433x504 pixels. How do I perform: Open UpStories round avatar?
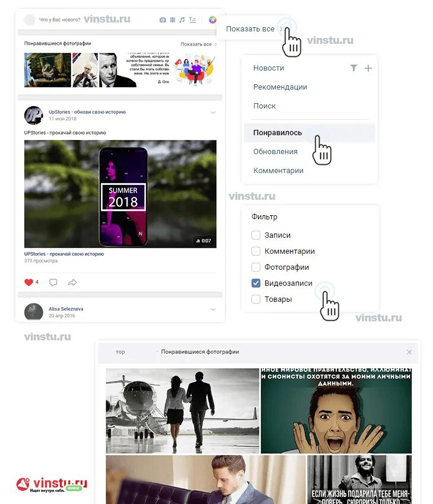(33, 115)
